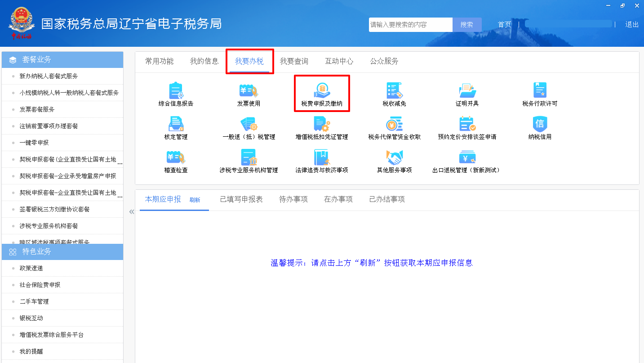Screen dimensions: 644x363
Task: Click the 搜索 button
Action: (x=466, y=25)
